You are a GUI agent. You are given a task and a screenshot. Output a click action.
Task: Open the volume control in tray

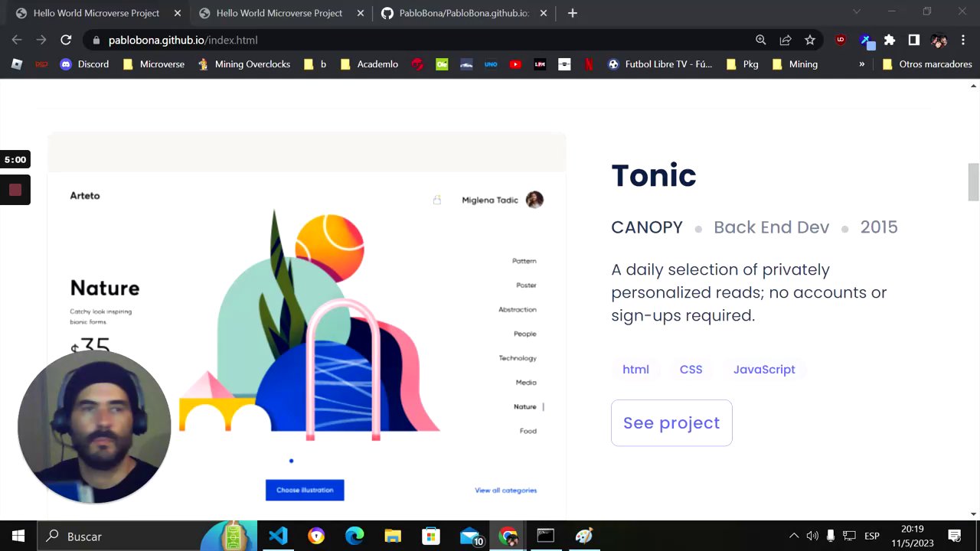(x=812, y=536)
